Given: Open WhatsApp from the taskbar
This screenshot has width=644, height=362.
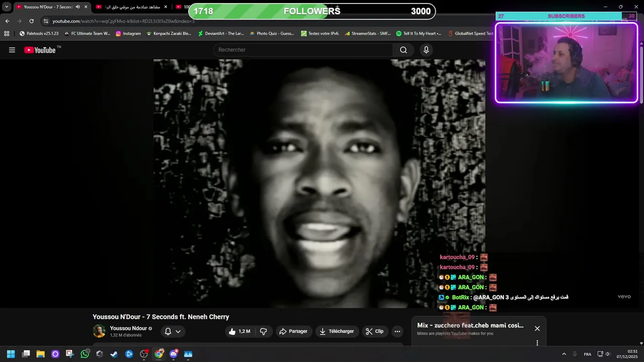Looking at the screenshot, I should tap(85, 354).
